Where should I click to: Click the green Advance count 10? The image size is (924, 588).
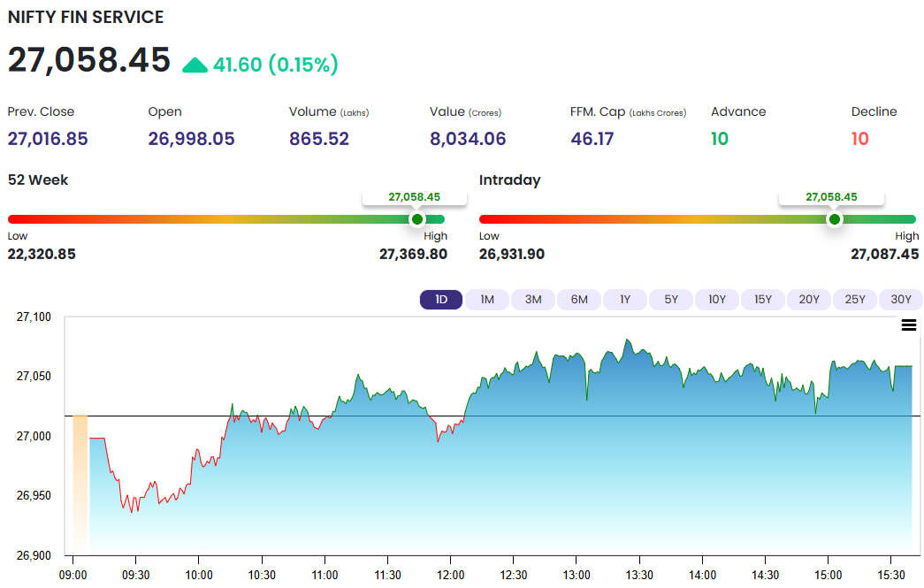[x=720, y=139]
